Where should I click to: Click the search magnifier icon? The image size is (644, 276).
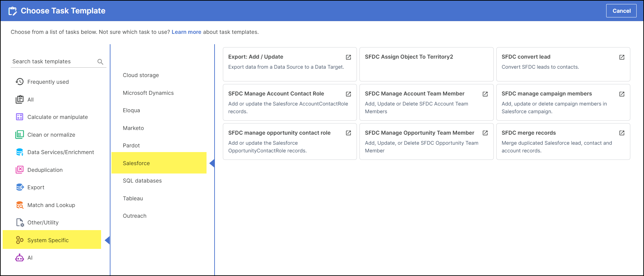point(100,62)
